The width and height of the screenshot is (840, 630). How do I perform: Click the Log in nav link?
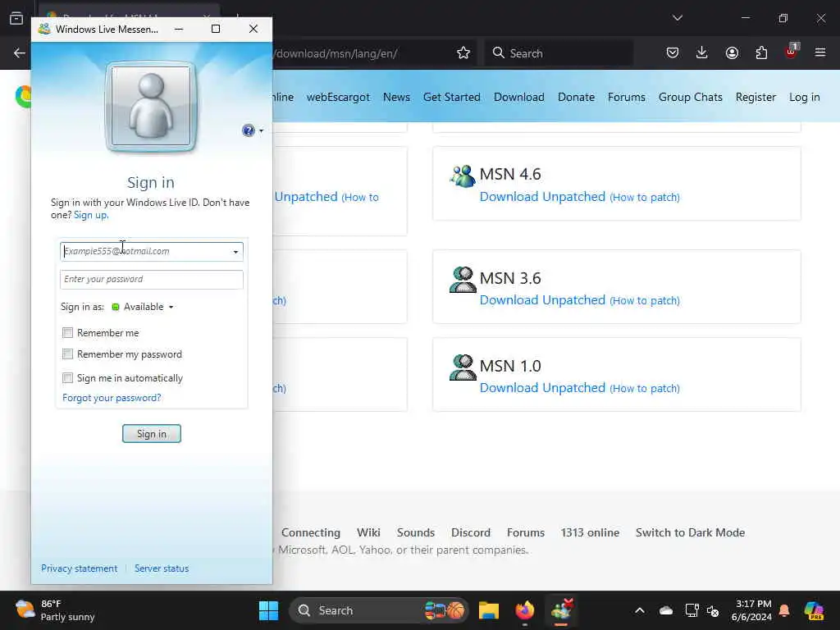(x=804, y=97)
